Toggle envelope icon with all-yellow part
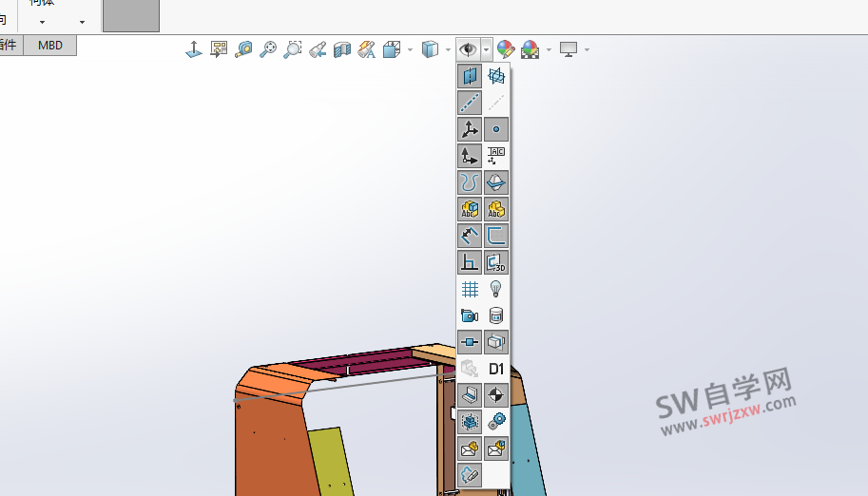 [470, 448]
